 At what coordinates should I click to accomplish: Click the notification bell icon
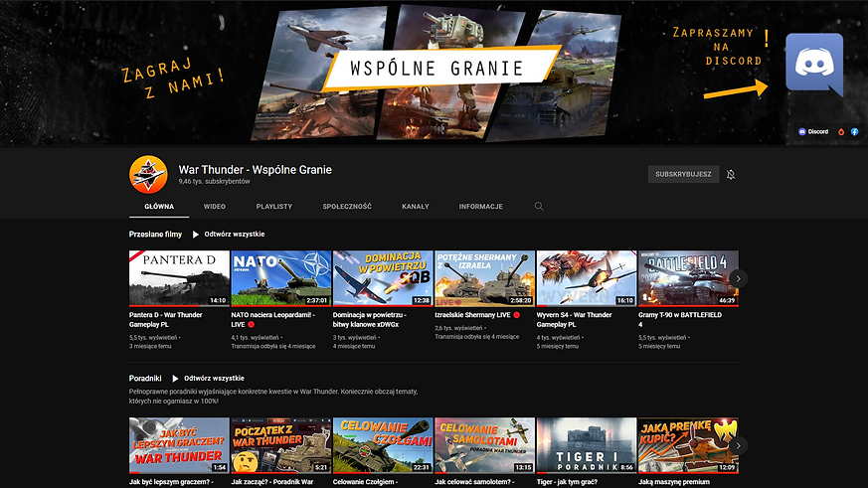(731, 174)
